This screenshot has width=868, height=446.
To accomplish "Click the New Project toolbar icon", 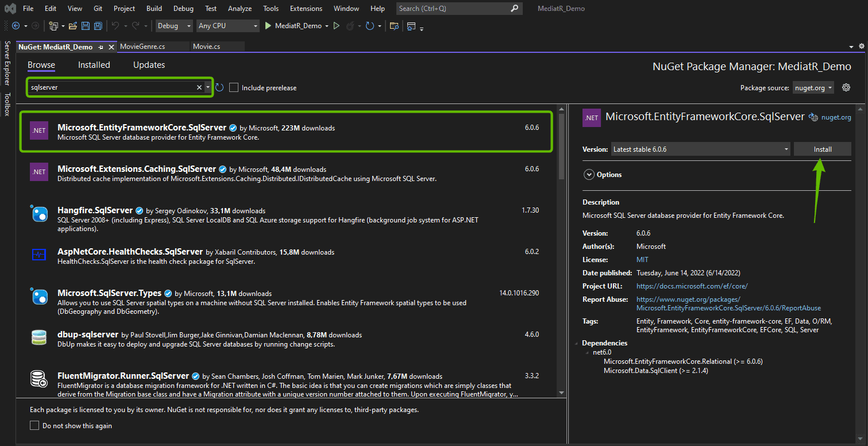I will (x=54, y=26).
